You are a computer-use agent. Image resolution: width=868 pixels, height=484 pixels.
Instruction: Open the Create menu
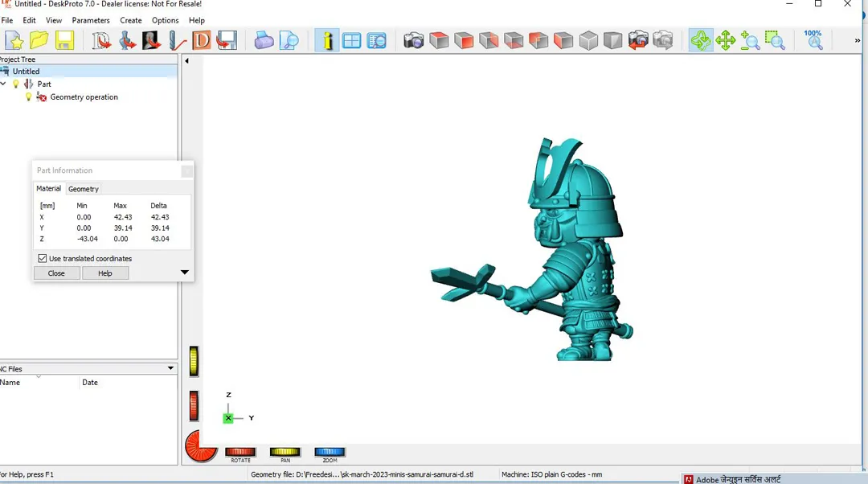coord(131,20)
